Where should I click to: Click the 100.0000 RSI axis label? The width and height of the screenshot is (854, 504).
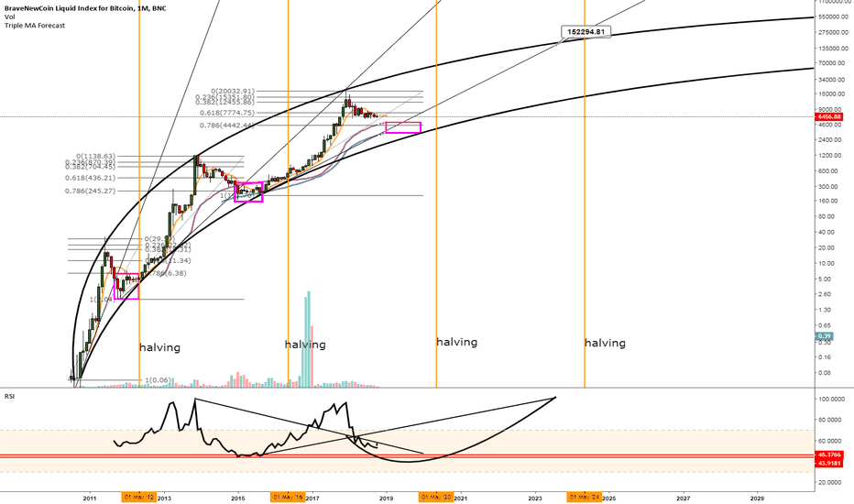point(830,400)
